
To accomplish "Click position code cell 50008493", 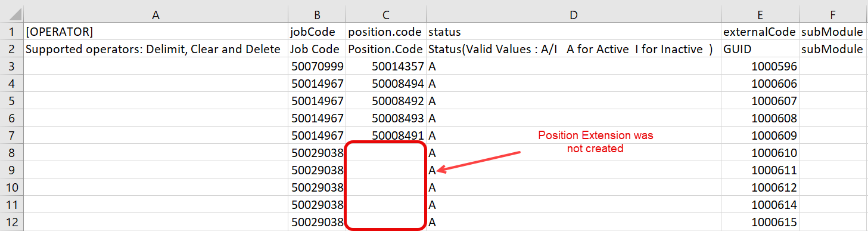I will click(x=386, y=119).
